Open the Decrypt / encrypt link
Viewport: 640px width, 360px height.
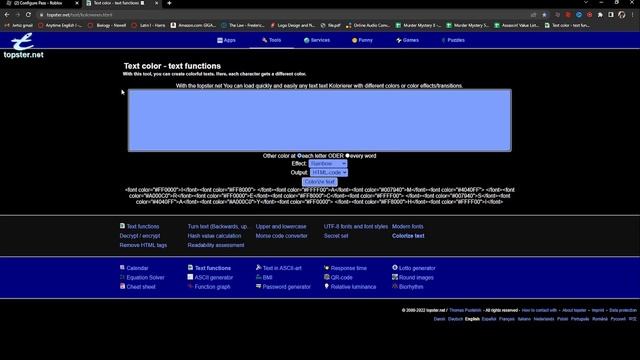[140, 236]
